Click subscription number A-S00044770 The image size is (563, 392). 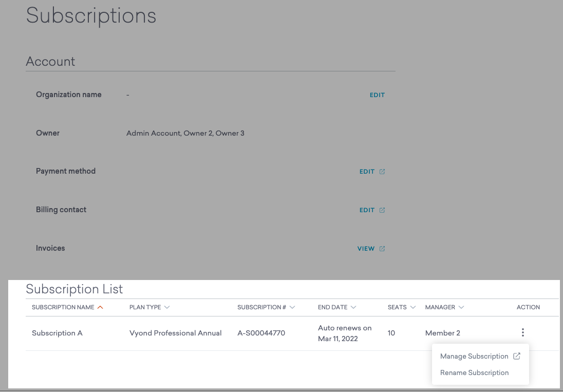click(261, 333)
